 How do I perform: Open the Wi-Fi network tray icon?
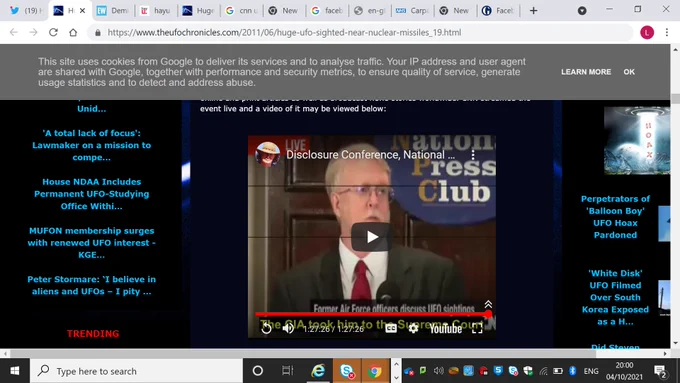point(543,371)
